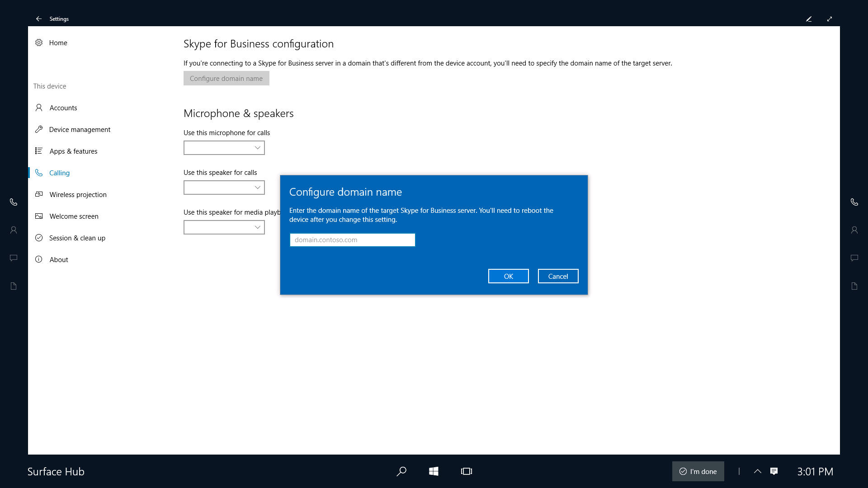Click the Session & clean up icon
This screenshot has height=488, width=868.
(x=39, y=237)
